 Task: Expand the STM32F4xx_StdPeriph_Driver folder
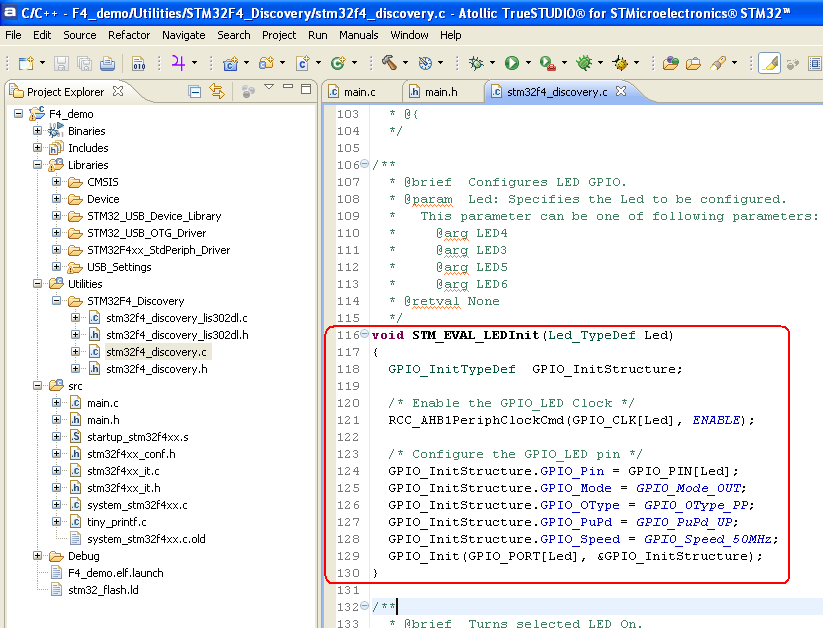57,249
